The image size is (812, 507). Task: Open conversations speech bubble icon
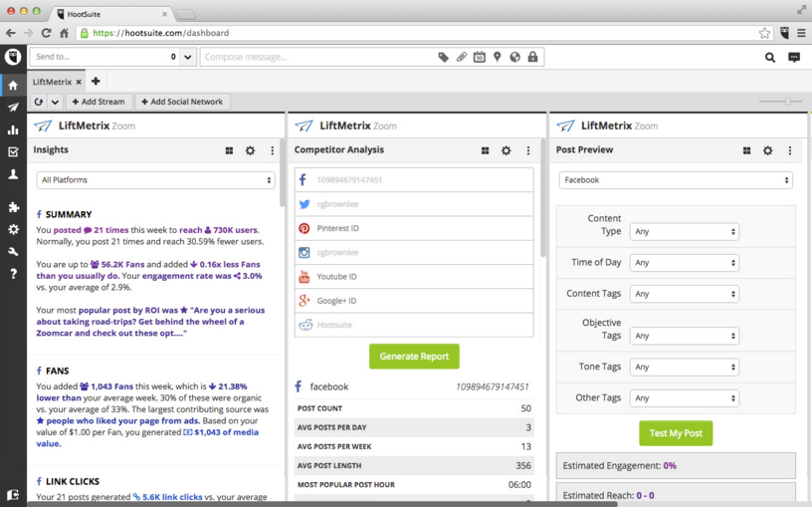[x=794, y=58]
